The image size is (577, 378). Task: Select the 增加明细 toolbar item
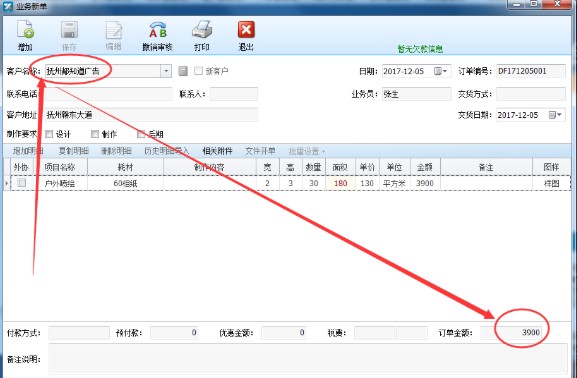pos(28,151)
